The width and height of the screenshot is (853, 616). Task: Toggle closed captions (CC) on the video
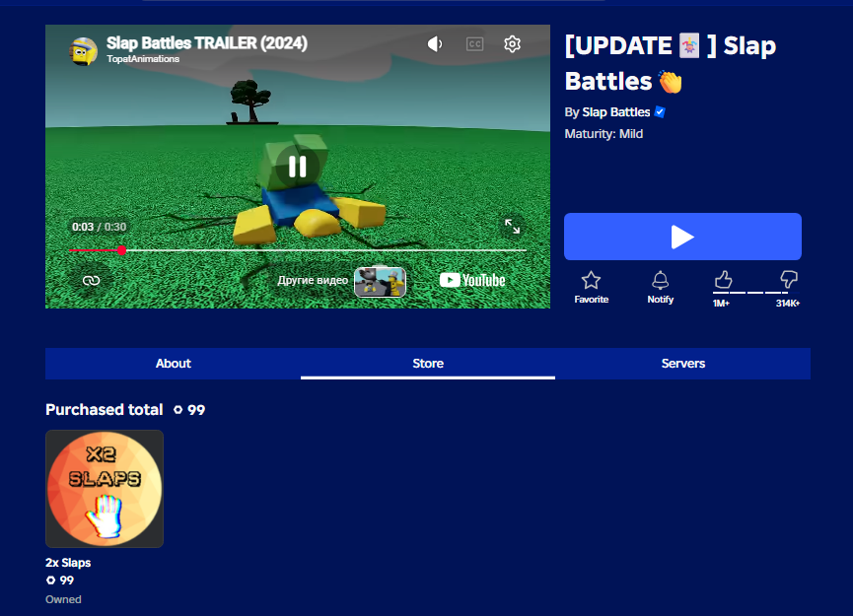(475, 44)
